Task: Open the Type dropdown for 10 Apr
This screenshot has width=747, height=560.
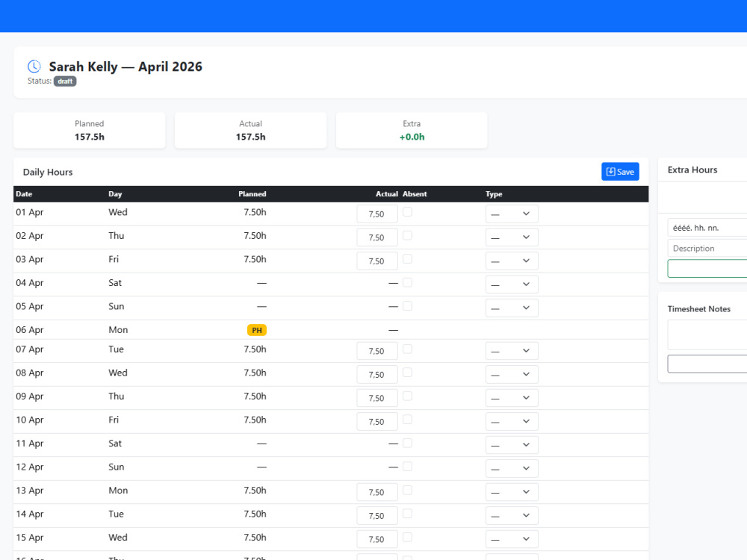Action: (512, 421)
